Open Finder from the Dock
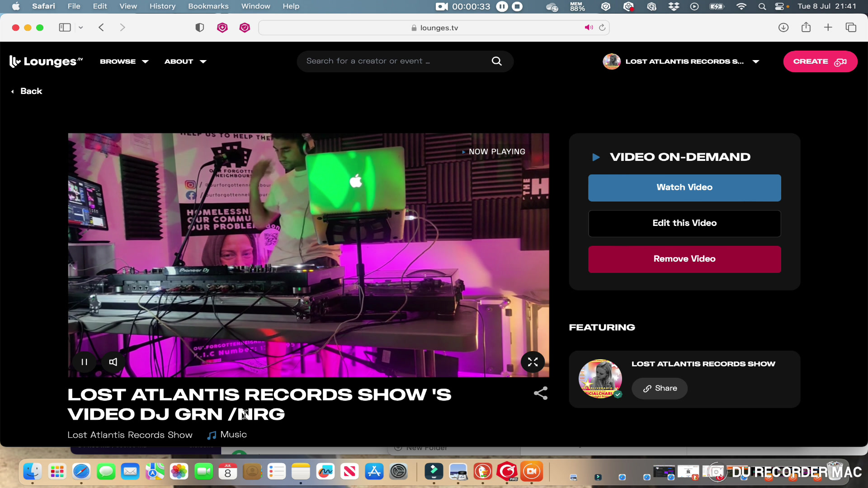Image resolution: width=868 pixels, height=488 pixels. pos(33,472)
